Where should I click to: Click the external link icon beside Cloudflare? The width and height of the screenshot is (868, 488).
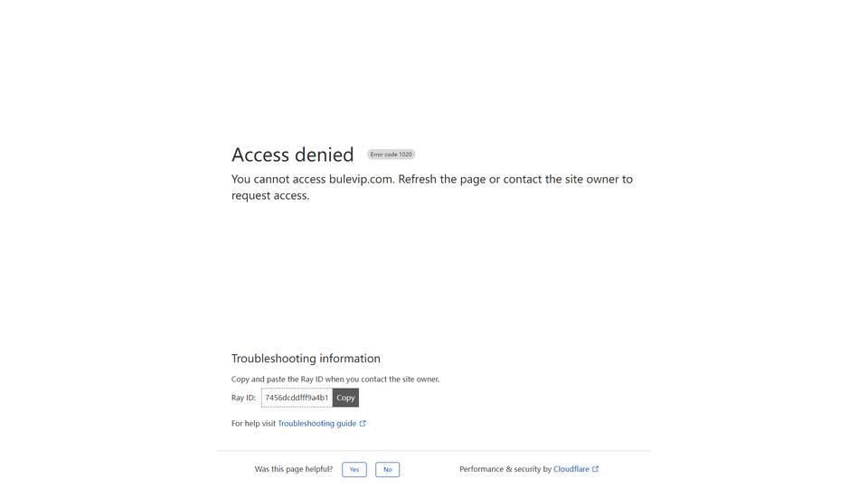click(x=595, y=469)
